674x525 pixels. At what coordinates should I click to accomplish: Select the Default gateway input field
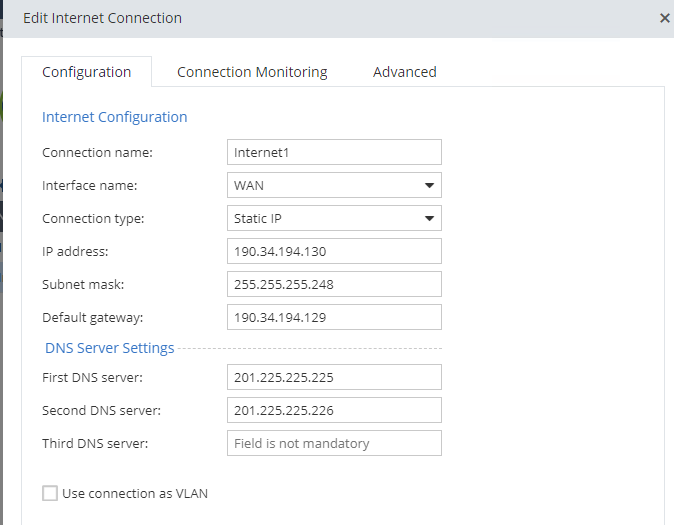click(334, 317)
